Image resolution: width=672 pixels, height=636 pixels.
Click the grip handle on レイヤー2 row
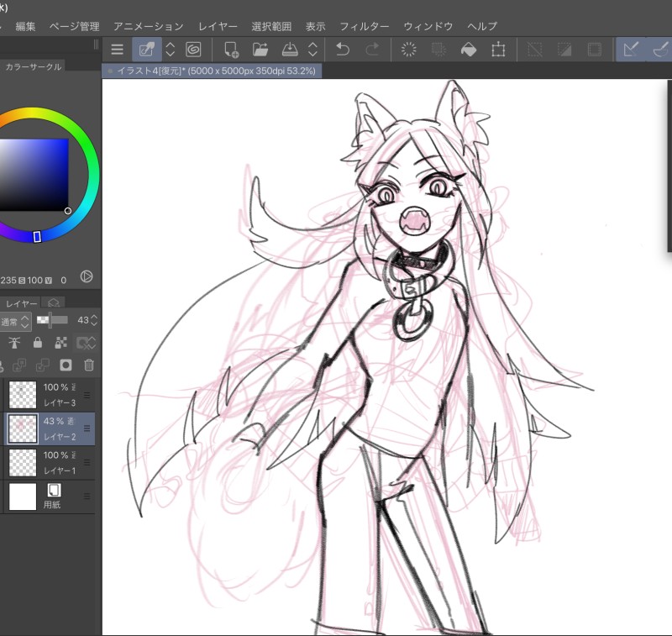(87, 428)
